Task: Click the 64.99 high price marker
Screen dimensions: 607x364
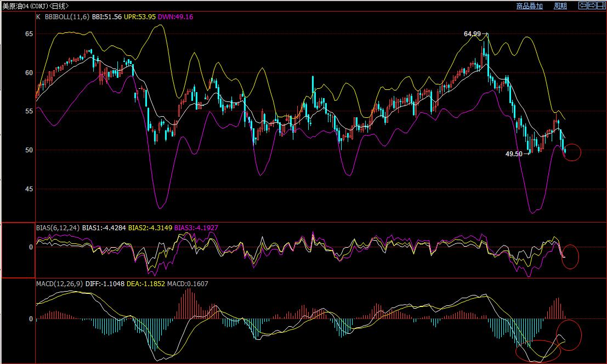Action: pyautogui.click(x=472, y=34)
